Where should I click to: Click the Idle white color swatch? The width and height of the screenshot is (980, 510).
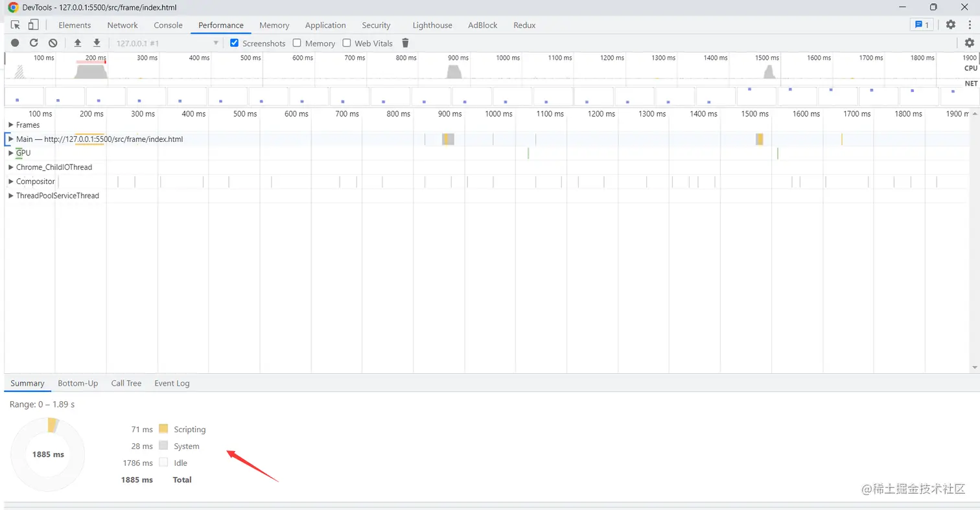[163, 463]
